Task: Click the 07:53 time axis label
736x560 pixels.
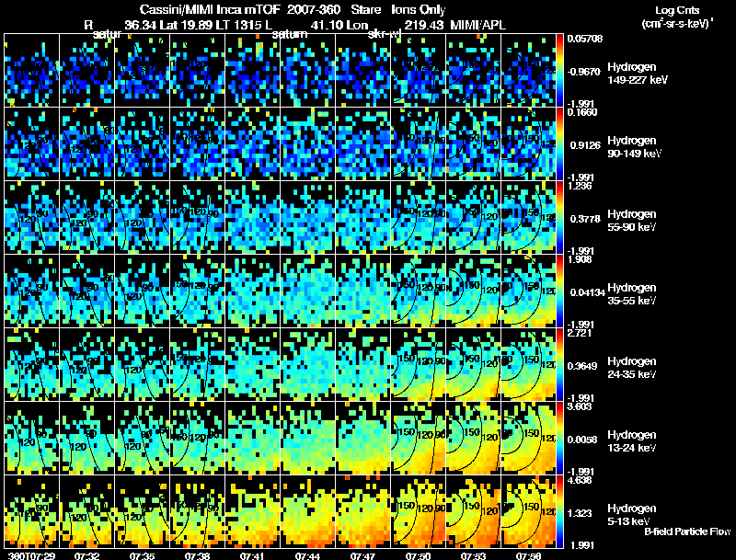Action: (473, 555)
